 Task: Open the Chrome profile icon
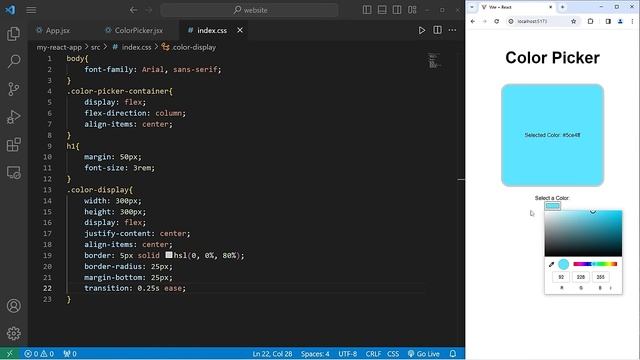(620, 21)
